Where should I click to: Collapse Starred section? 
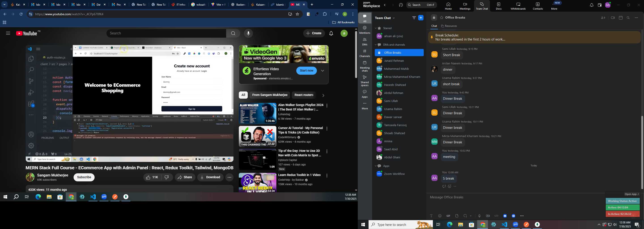coord(376,28)
